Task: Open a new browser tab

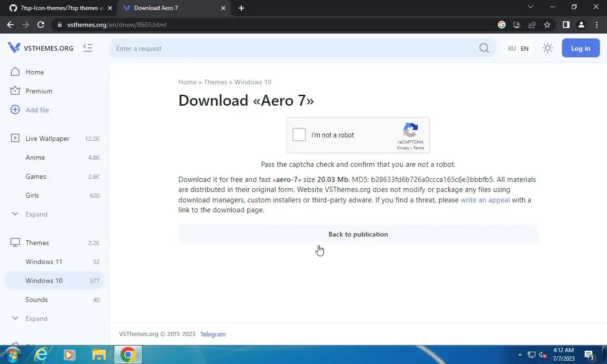Action: (241, 8)
